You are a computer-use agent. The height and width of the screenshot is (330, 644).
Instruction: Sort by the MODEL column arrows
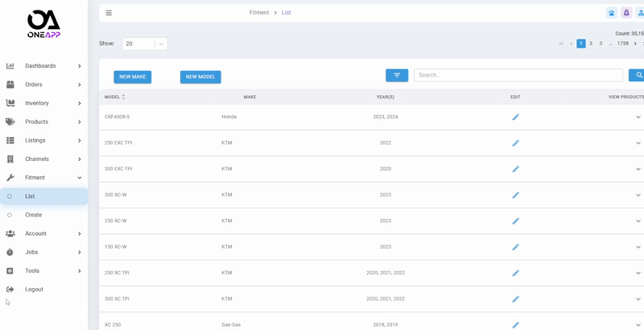[x=124, y=97]
